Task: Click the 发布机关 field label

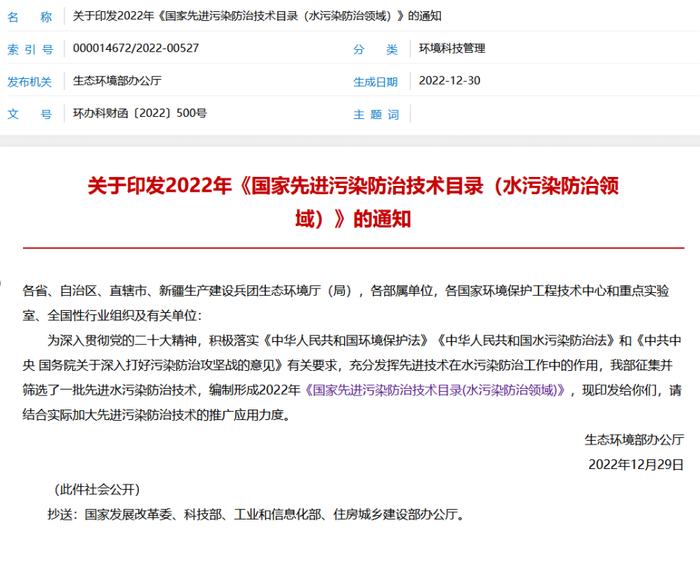Action: tap(29, 82)
